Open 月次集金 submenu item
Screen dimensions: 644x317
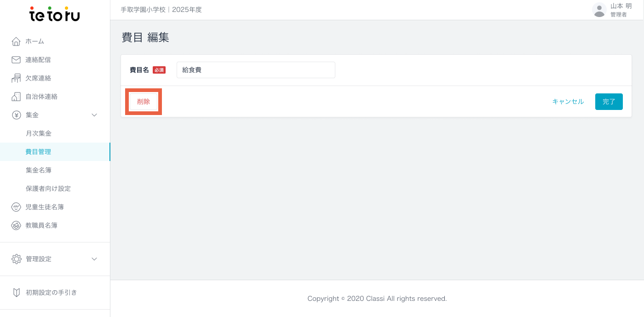click(x=39, y=133)
